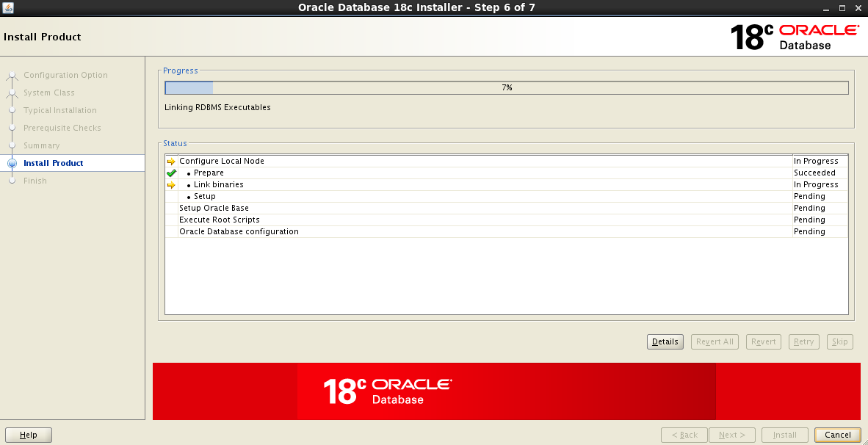Click the Java icon in the title bar
This screenshot has height=445, width=868.
point(8,8)
